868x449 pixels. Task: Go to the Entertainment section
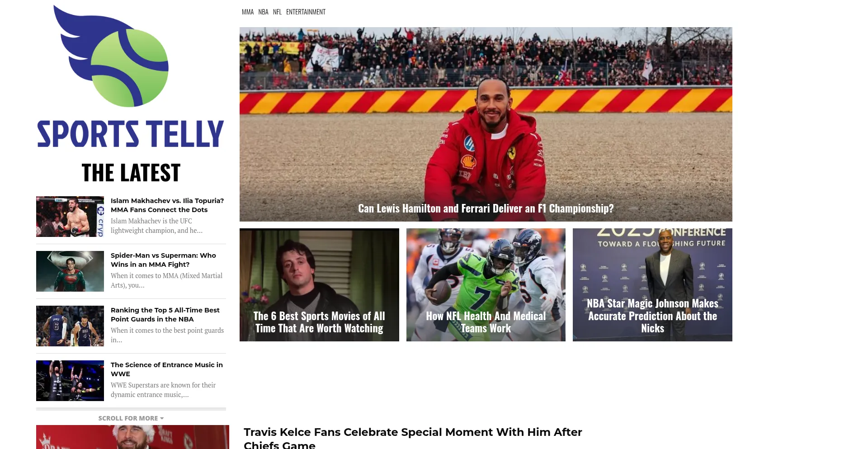coord(306,12)
